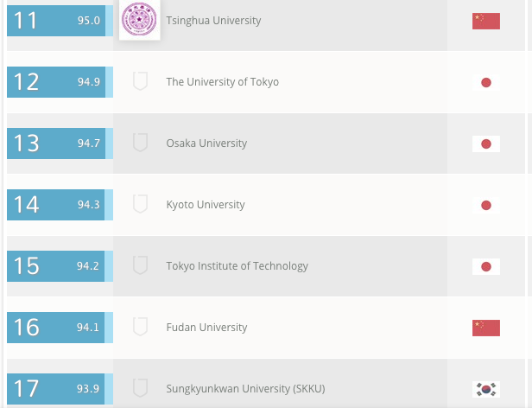Viewport: 532px width, 408px height.
Task: Click the Japan flag beside University of Tokyo
Action: (486, 83)
